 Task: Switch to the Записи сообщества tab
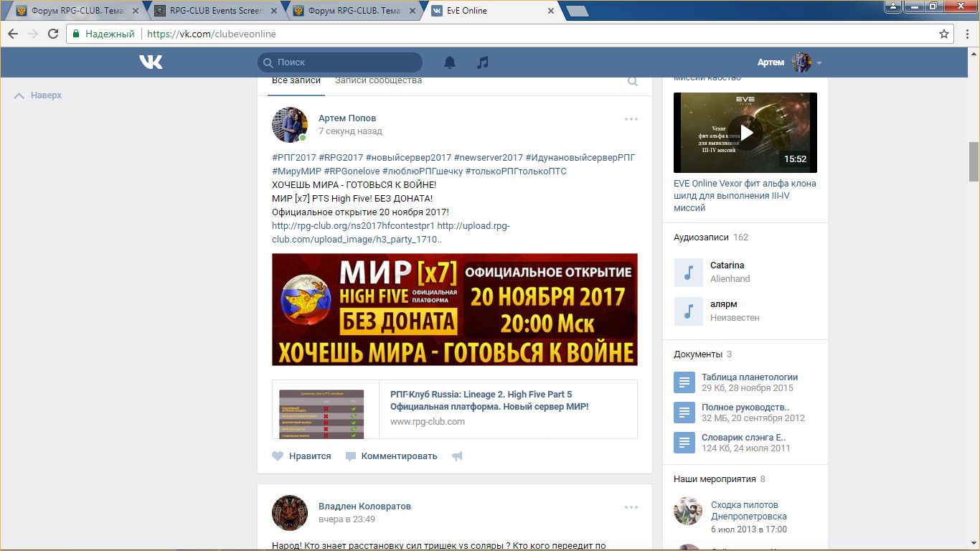click(x=378, y=80)
